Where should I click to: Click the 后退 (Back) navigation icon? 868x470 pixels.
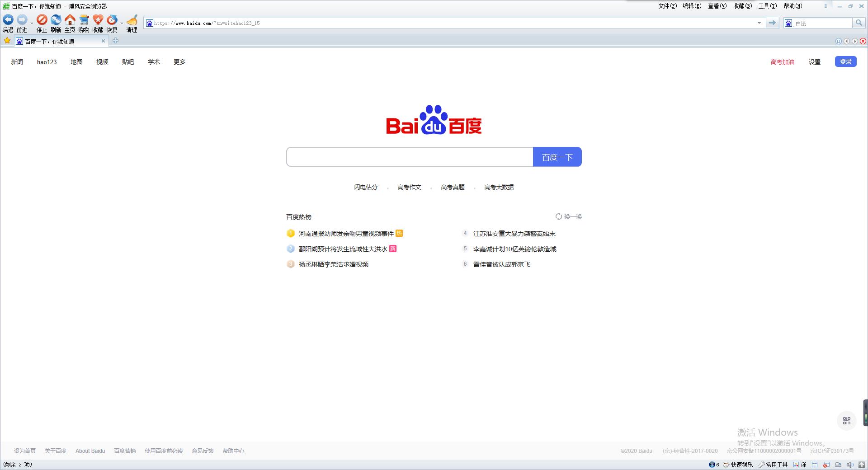tap(8, 20)
